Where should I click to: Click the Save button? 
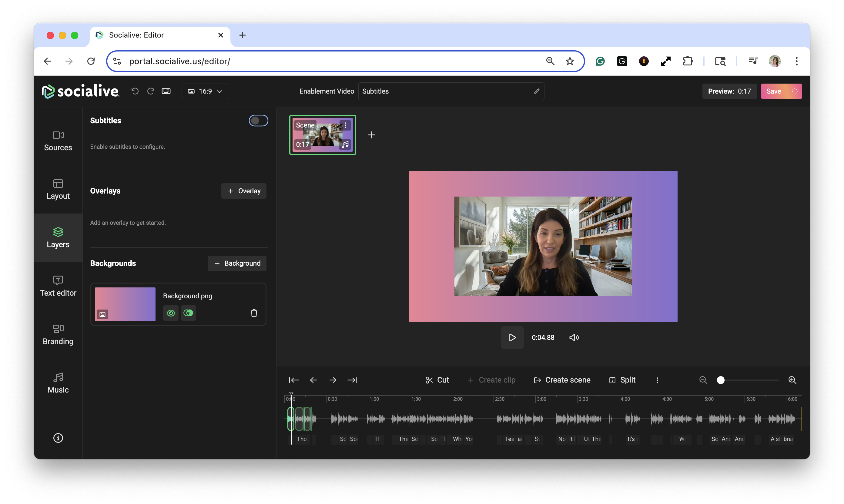click(774, 91)
